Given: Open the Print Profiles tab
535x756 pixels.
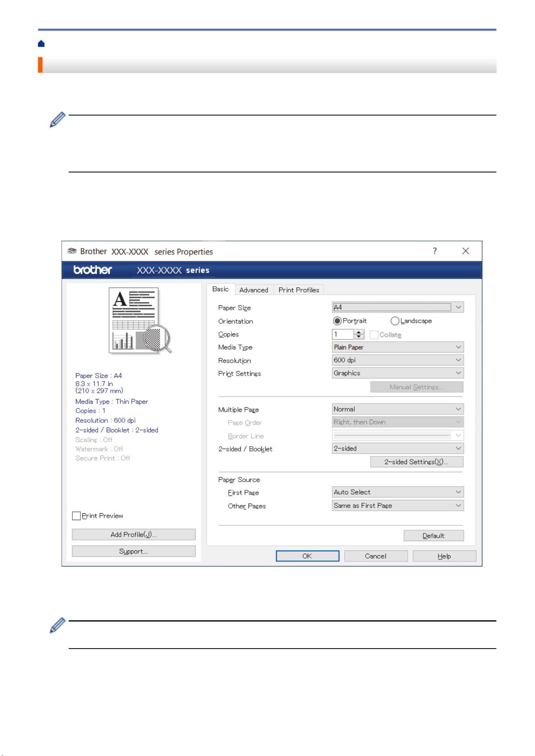Looking at the screenshot, I should 299,290.
